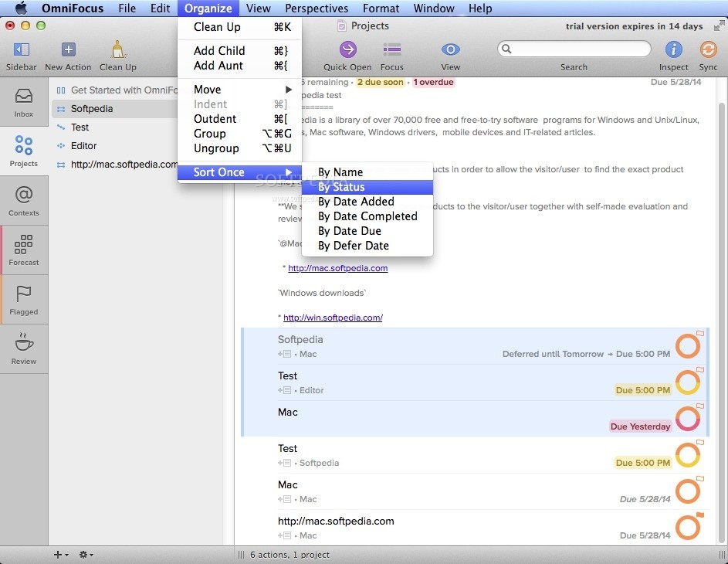Click the note icon on the http://mac.softpedia.com action
The width and height of the screenshot is (728, 564).
285,535
